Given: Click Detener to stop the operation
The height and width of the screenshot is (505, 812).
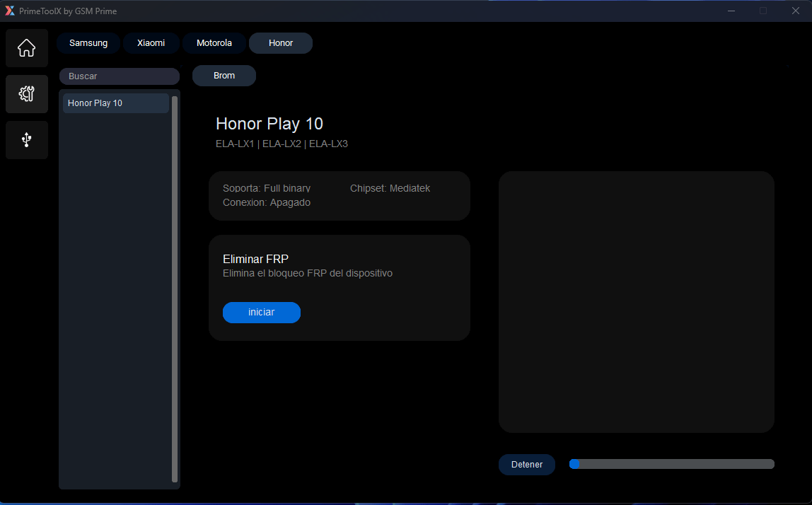Looking at the screenshot, I should (x=526, y=464).
